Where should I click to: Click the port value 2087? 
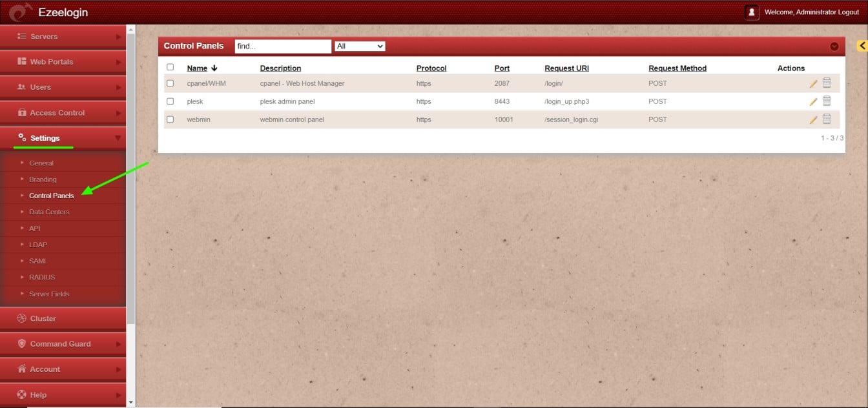click(502, 83)
